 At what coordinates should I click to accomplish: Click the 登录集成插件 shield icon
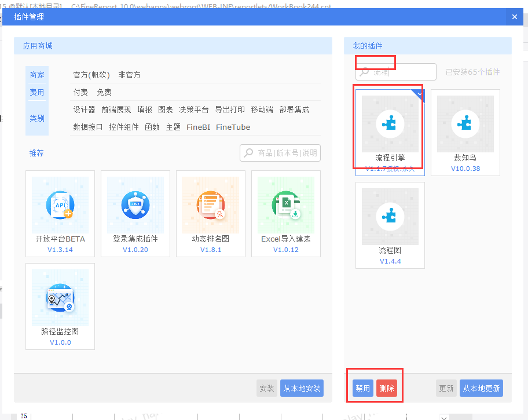click(135, 205)
